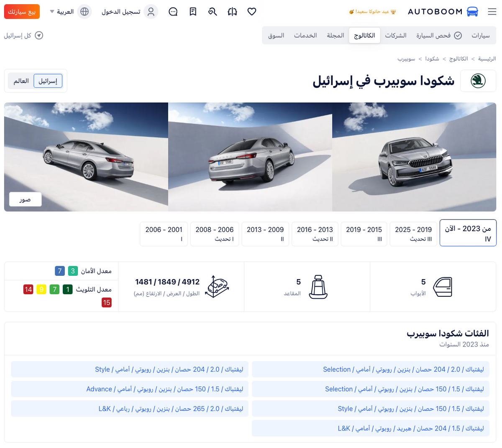Image resolution: width=502 pixels, height=448 pixels.
Task: Open 1.5 150hp Advance trim link
Action: click(x=130, y=389)
